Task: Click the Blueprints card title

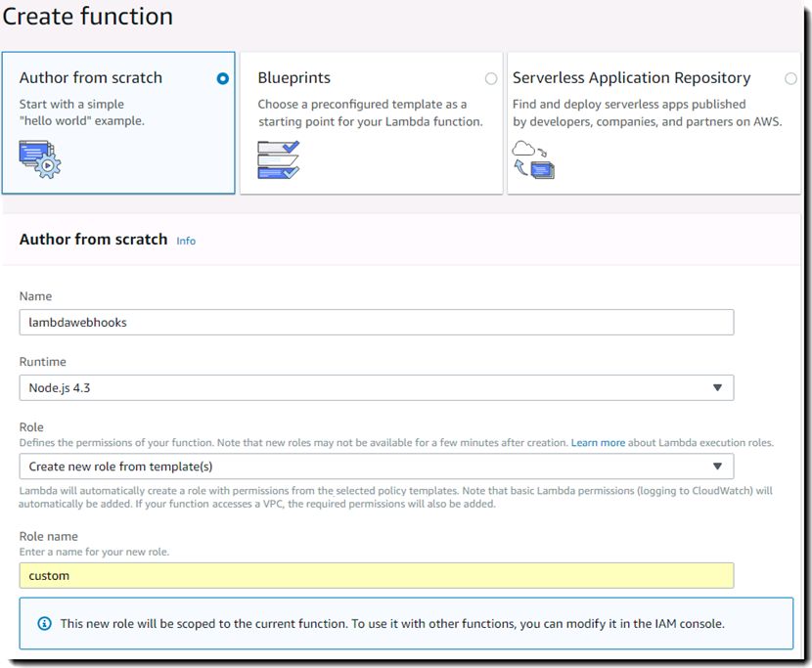Action: [x=294, y=77]
